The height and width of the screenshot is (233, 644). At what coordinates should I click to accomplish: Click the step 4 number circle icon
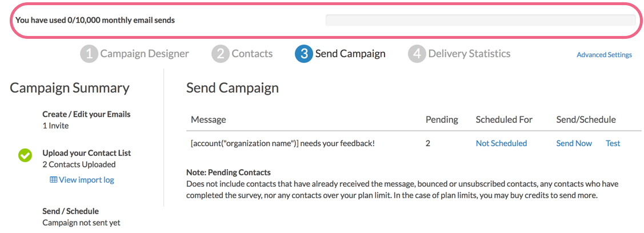point(417,54)
